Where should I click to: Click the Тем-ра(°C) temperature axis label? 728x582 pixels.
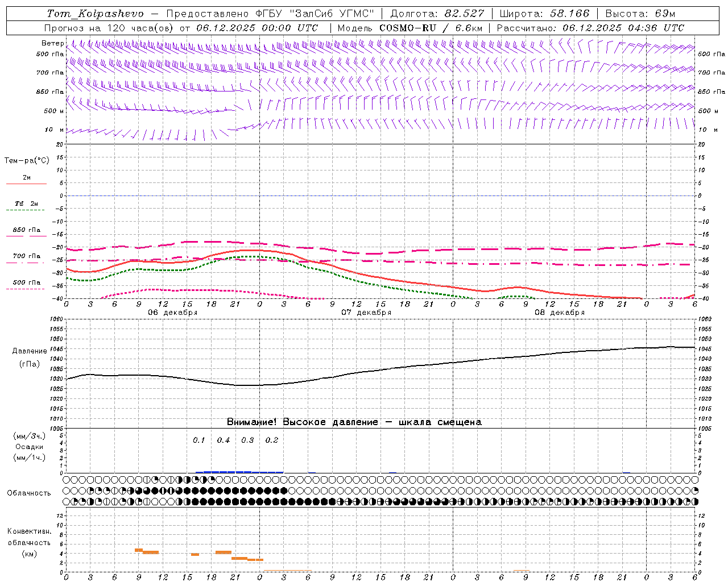(27, 161)
